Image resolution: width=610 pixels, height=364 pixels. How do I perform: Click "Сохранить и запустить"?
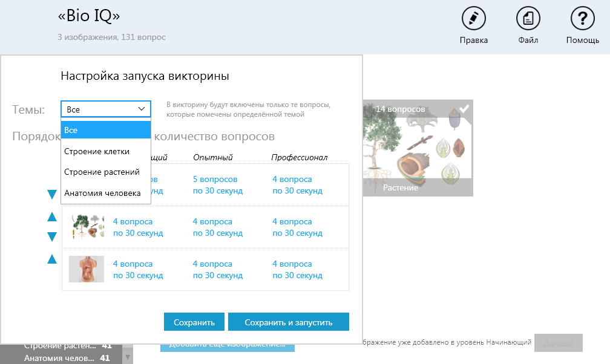288,321
